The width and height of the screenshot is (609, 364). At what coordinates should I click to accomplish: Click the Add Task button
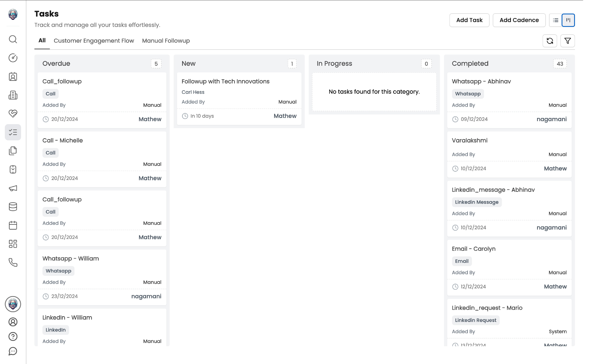click(x=469, y=20)
